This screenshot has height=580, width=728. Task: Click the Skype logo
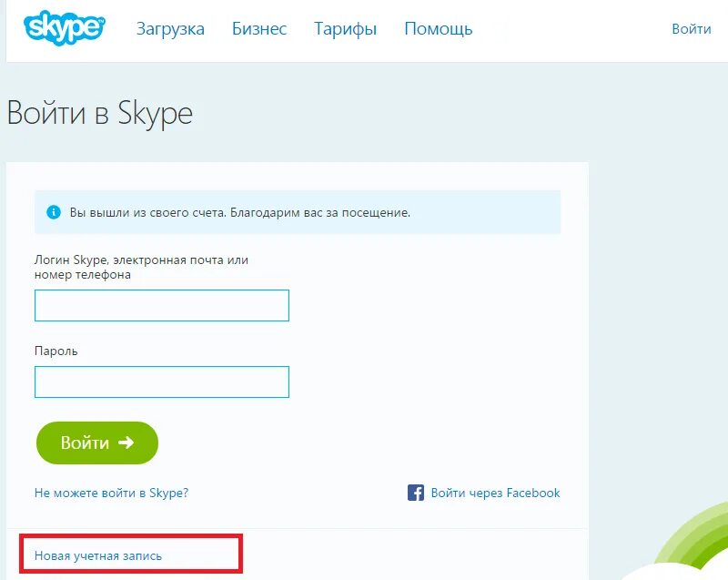tap(64, 28)
